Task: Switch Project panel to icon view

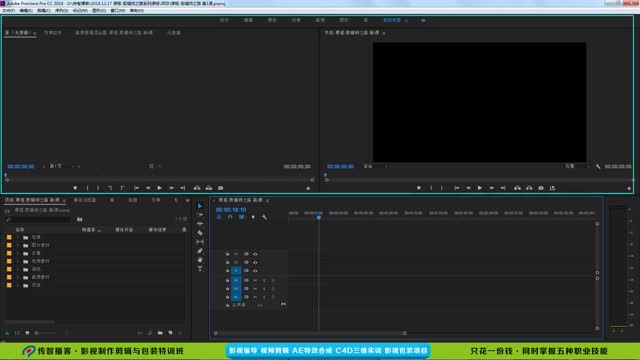Action: point(27,333)
